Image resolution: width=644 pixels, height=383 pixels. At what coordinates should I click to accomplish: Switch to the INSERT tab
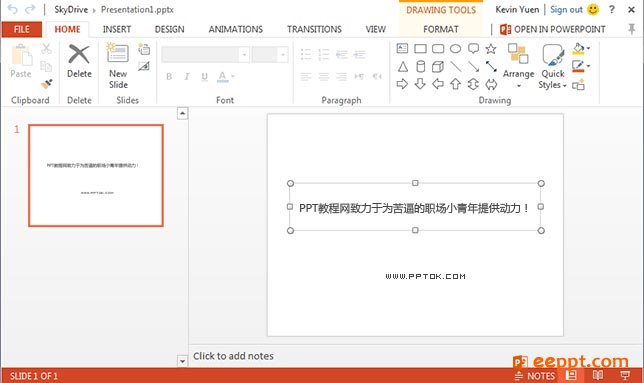pyautogui.click(x=117, y=29)
